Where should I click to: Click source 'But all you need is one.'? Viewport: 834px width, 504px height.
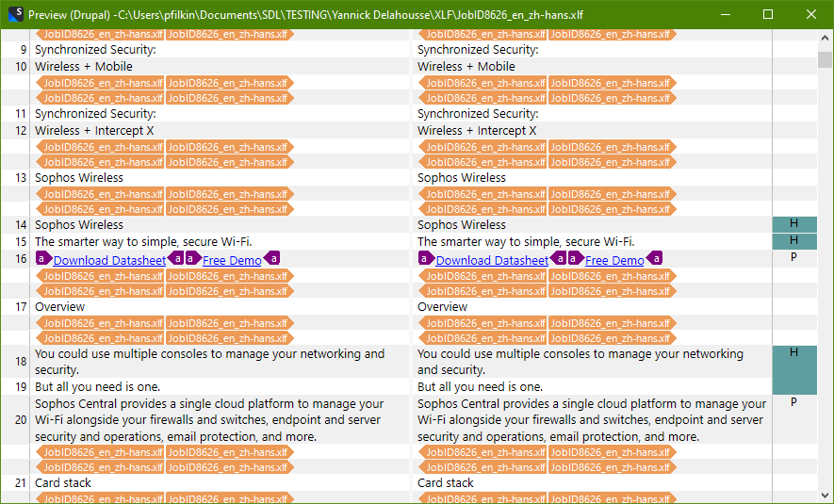[97, 386]
